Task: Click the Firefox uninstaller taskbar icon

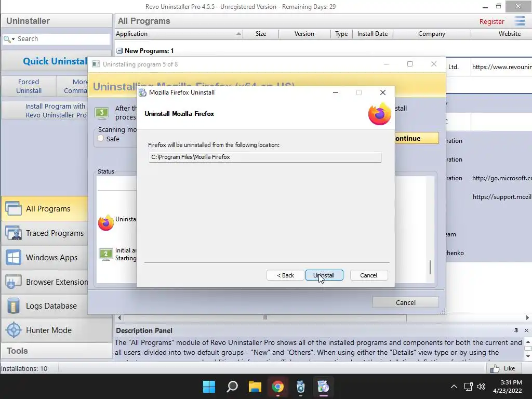Action: (x=323, y=387)
